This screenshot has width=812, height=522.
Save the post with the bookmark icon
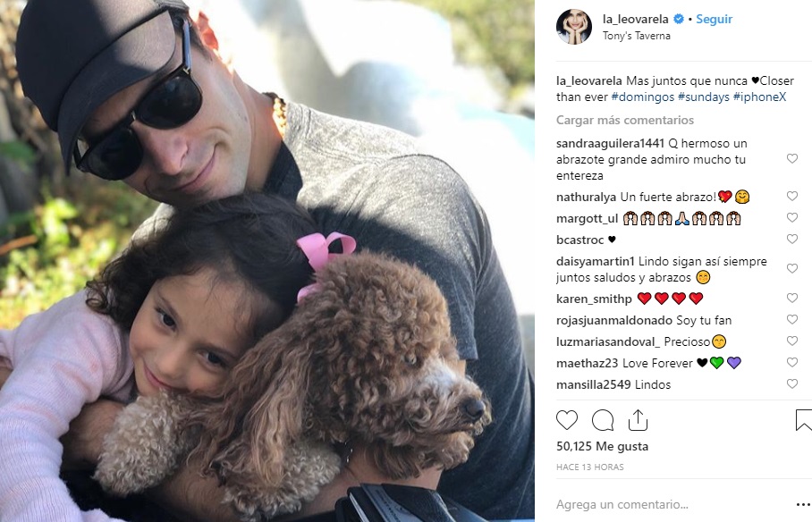point(804,420)
